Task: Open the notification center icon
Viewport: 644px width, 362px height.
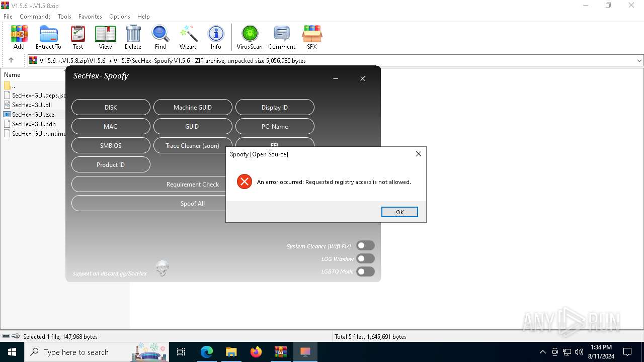Action: (627, 352)
